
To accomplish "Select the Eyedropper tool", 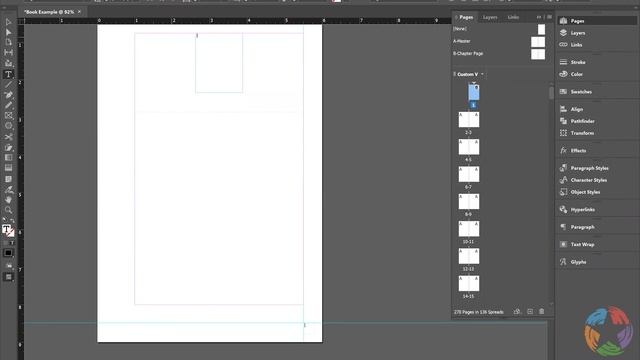I will (x=8, y=189).
